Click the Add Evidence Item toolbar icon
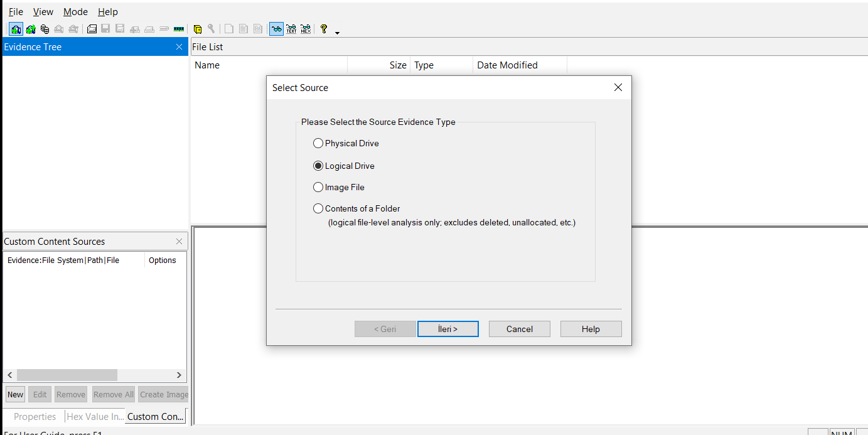The width and height of the screenshot is (868, 435). pos(16,29)
